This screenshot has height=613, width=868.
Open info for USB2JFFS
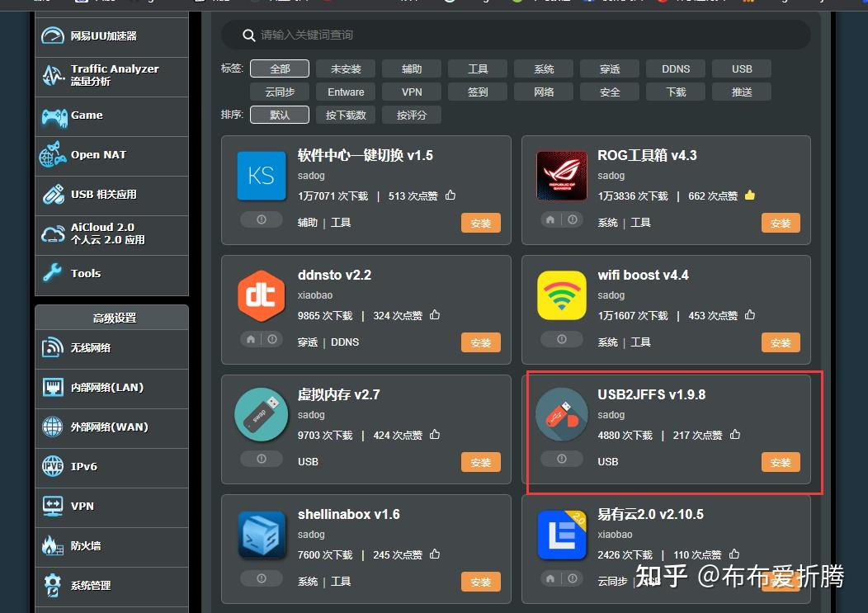[562, 459]
